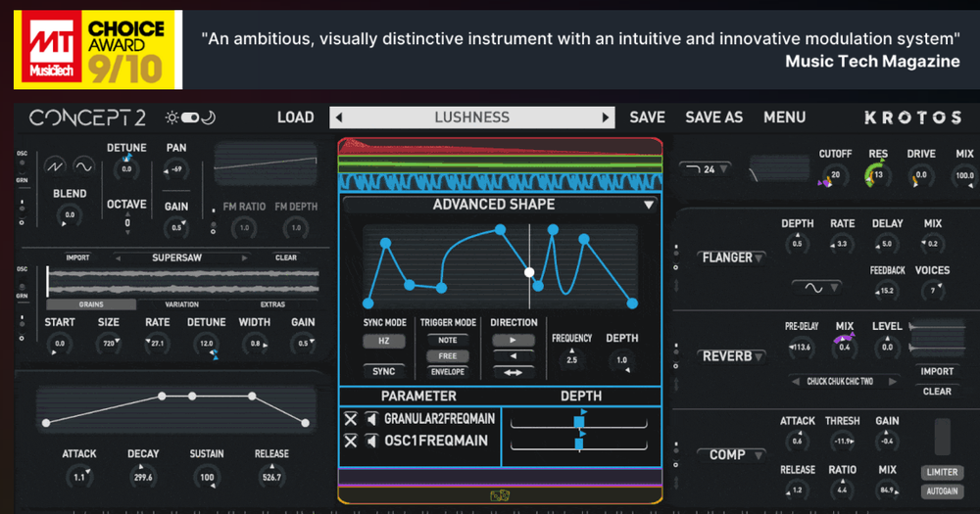Viewport: 980px width, 514px height.
Task: Select the red envelope modulator strip
Action: click(500, 147)
